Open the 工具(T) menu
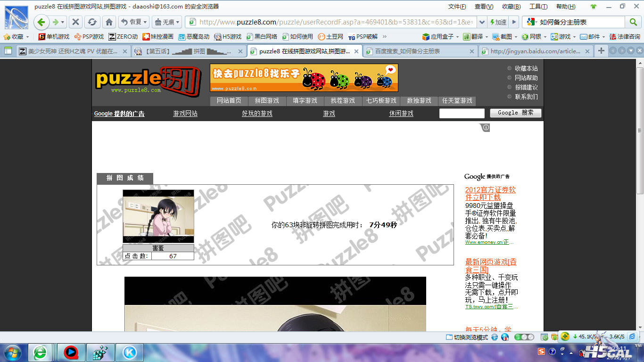This screenshot has height=362, width=644. (x=538, y=7)
